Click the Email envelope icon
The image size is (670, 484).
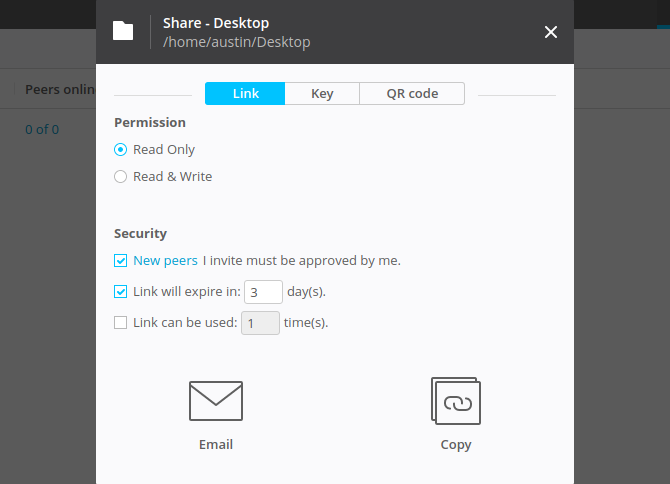pyautogui.click(x=216, y=401)
